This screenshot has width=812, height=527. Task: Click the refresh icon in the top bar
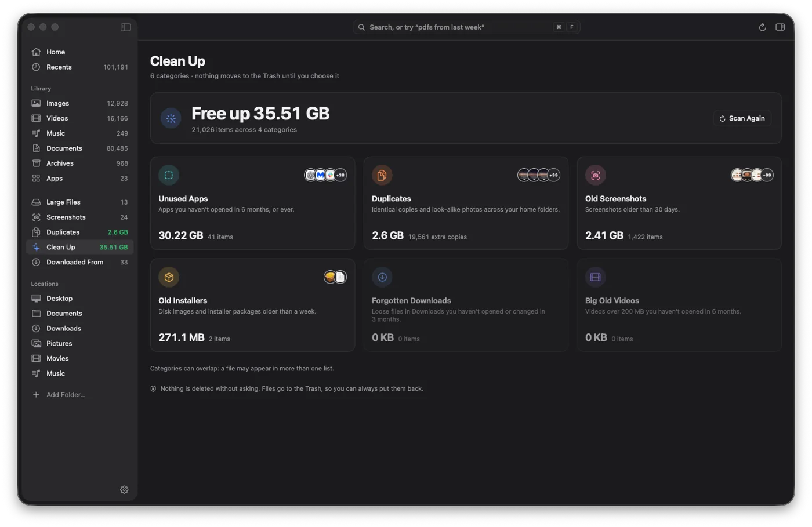762,27
